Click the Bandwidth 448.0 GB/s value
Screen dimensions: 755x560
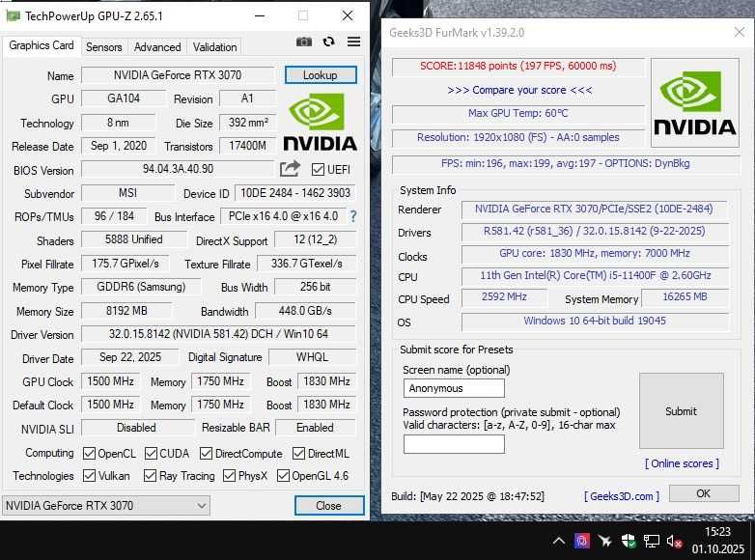[x=305, y=311]
